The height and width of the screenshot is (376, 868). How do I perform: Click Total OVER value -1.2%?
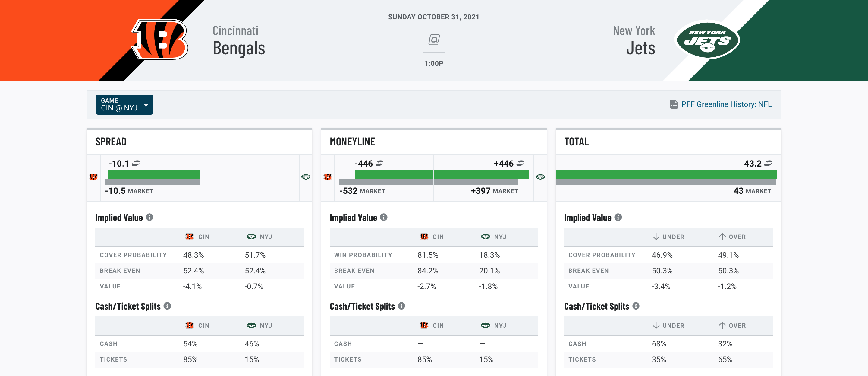coord(727,287)
